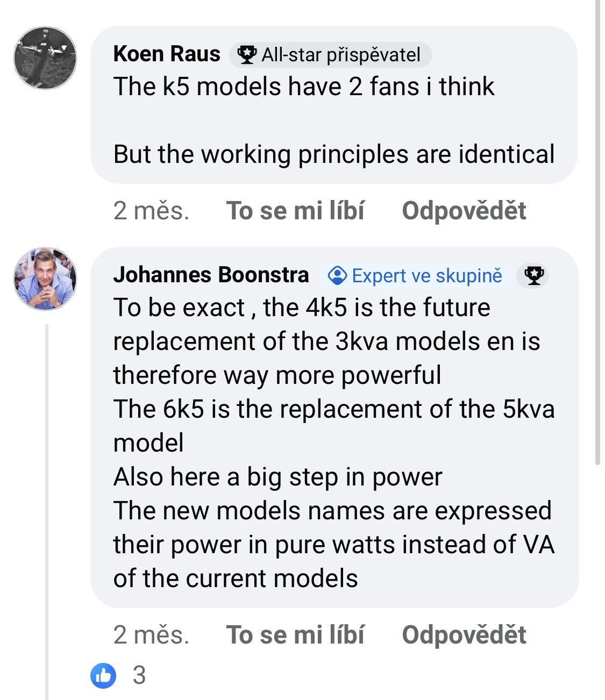Open timestamp '2 měs.' under Koen's comment
Screen dimensions: 605x700
(x=151, y=211)
